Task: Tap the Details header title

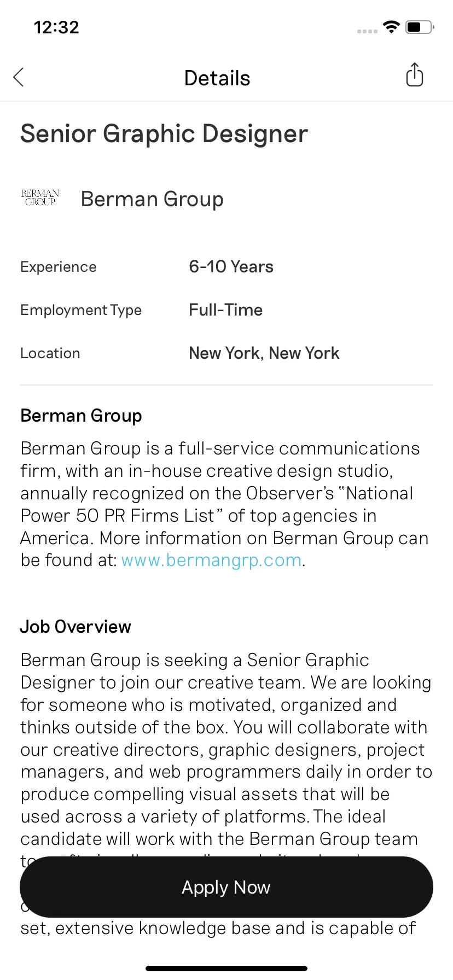Action: [x=217, y=78]
